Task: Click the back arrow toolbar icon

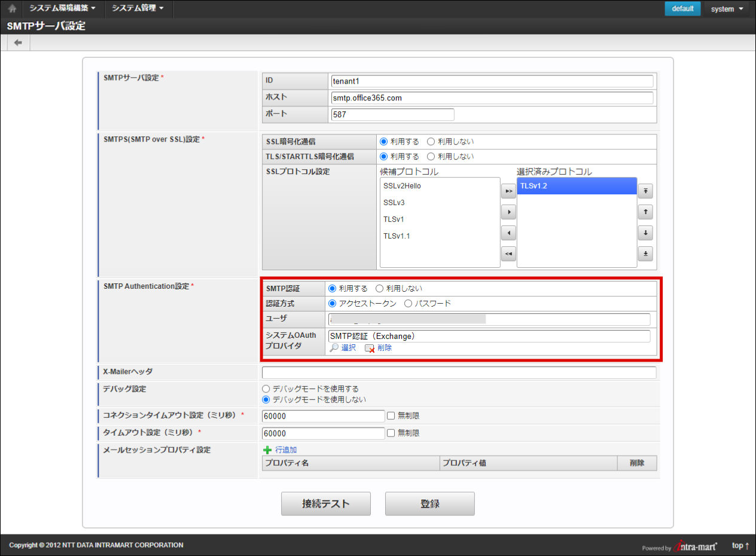Action: [18, 43]
